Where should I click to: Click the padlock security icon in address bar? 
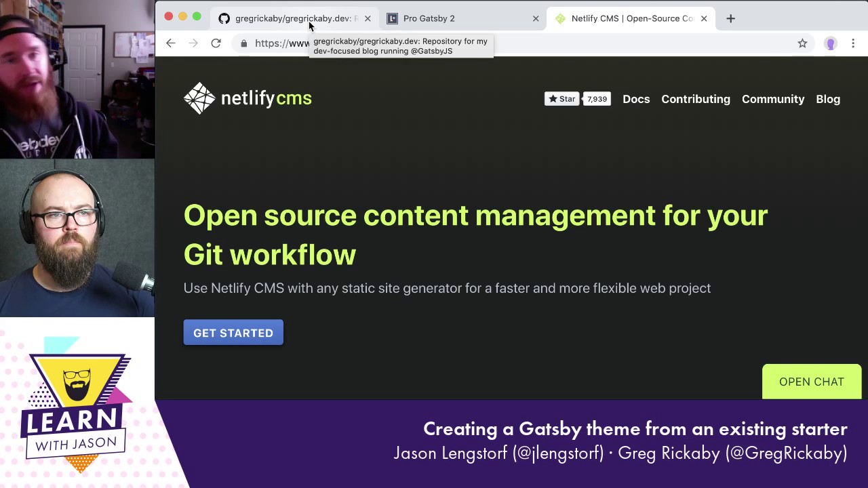pyautogui.click(x=243, y=43)
